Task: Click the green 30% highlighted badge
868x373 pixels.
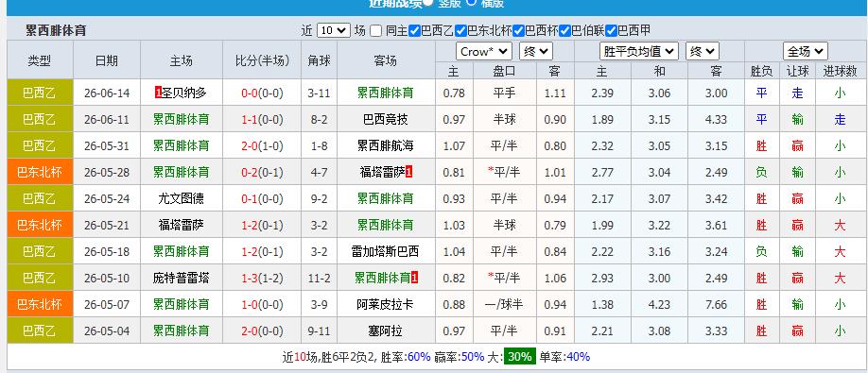Action: click(520, 356)
